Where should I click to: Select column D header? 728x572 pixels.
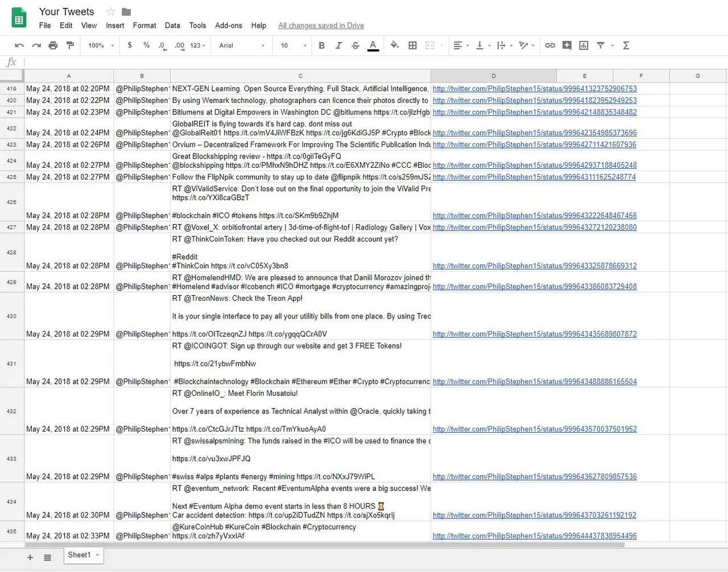pos(493,76)
